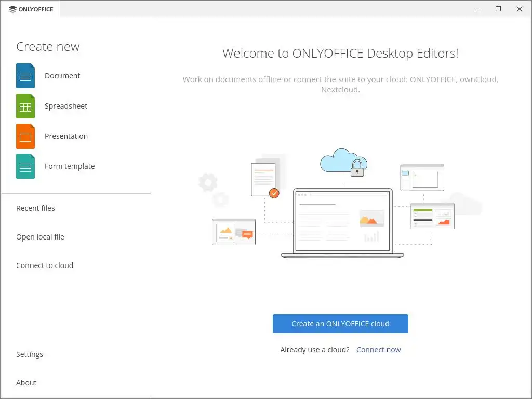Go to Connect to cloud
The image size is (532, 399).
(x=45, y=265)
